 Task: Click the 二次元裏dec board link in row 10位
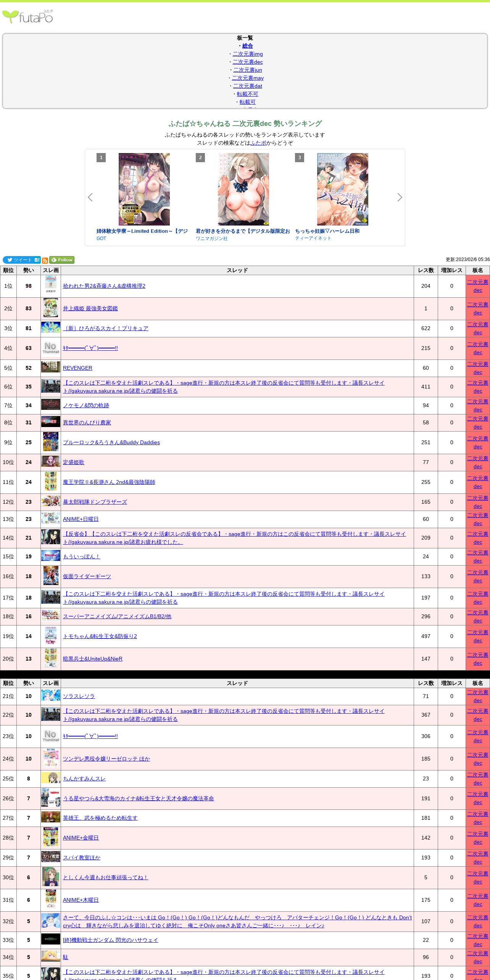[478, 462]
